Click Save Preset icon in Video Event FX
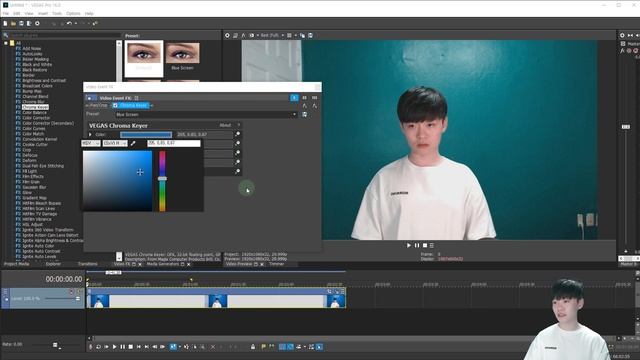 tap(304, 115)
